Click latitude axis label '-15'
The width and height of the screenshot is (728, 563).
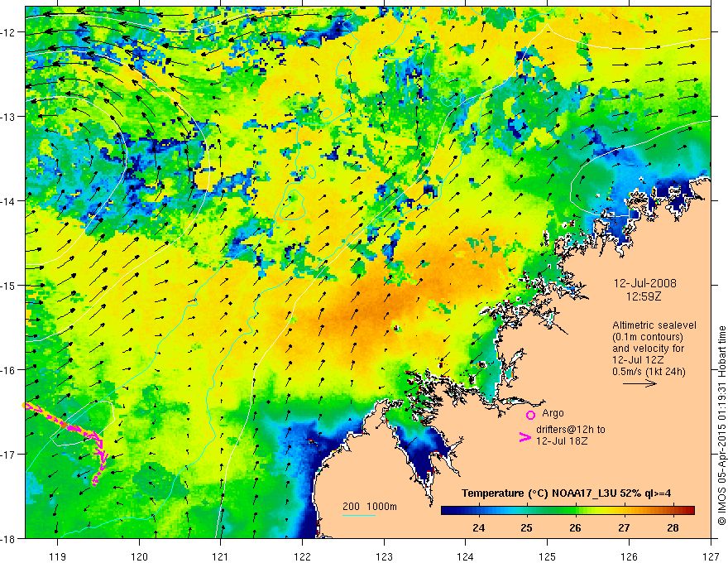coord(9,286)
